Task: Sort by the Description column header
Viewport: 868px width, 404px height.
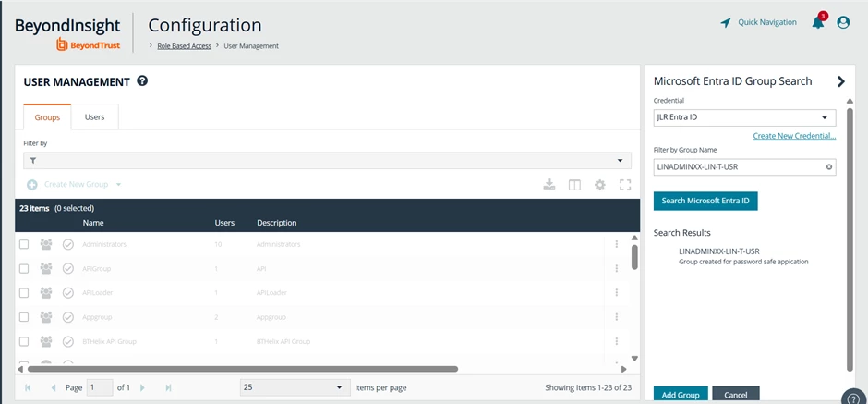Action: 277,223
